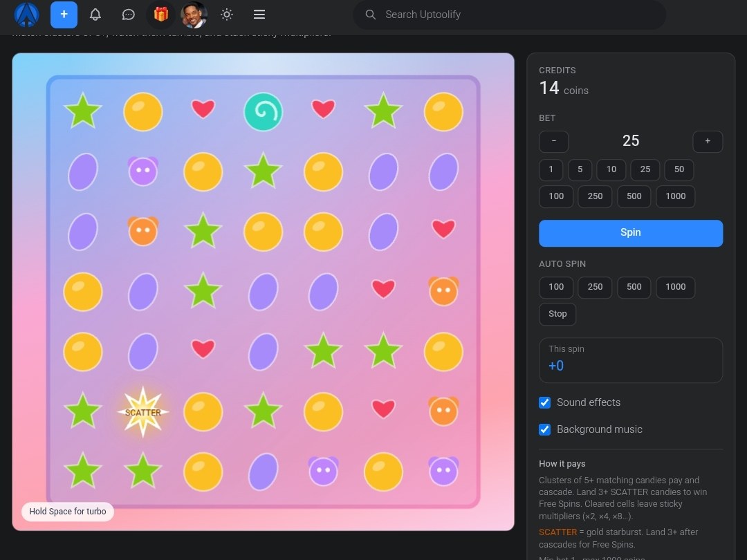The height and width of the screenshot is (560, 747).
Task: Start 250 auto spins
Action: coord(595,287)
